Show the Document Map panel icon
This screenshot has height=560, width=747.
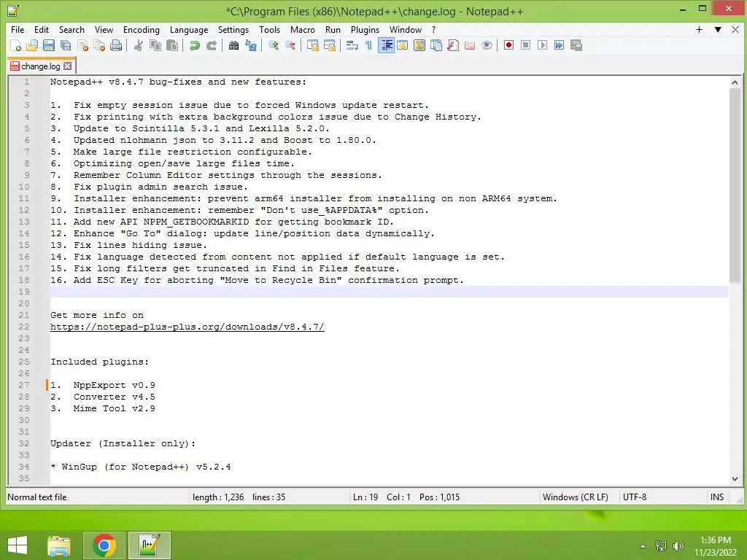[419, 45]
